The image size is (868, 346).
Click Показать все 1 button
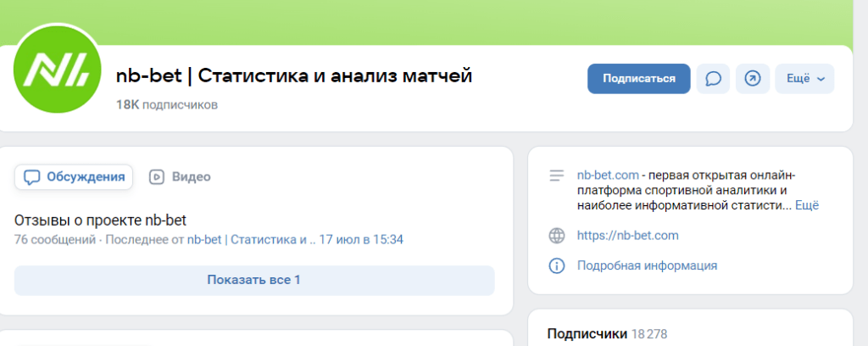[x=254, y=280]
